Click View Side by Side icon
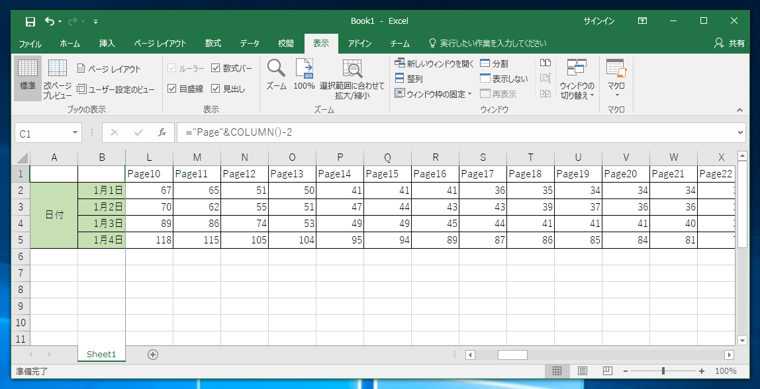760x389 pixels. [546, 63]
